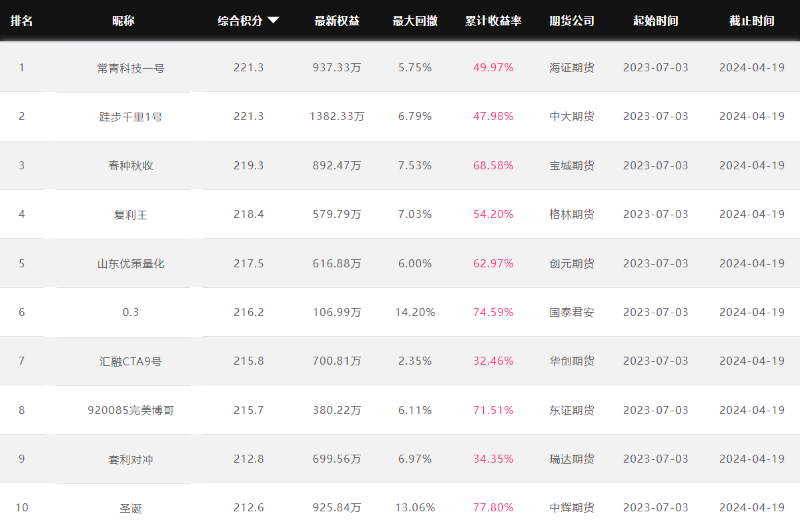This screenshot has width=800, height=532.
Task: Open the 0.3 nickname entry
Action: (x=131, y=313)
